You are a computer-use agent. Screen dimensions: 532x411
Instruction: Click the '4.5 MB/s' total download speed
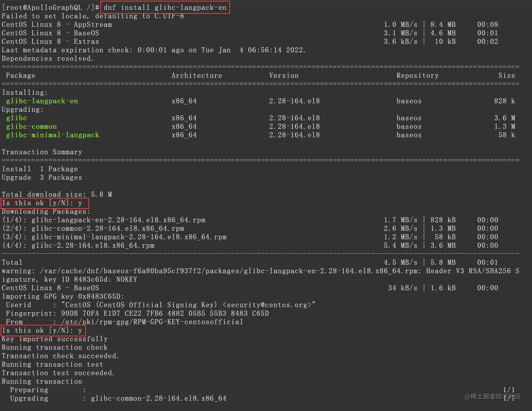[400, 262]
